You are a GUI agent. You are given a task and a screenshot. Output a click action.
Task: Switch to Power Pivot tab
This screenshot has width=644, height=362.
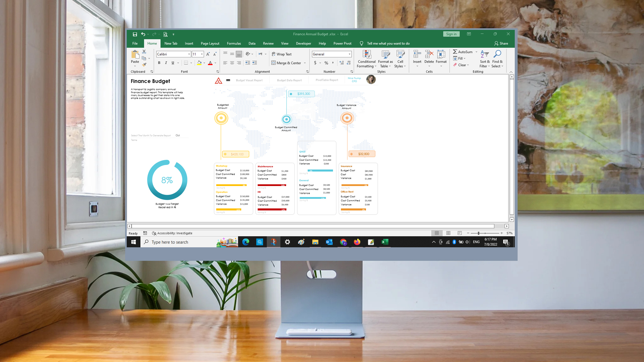[342, 43]
